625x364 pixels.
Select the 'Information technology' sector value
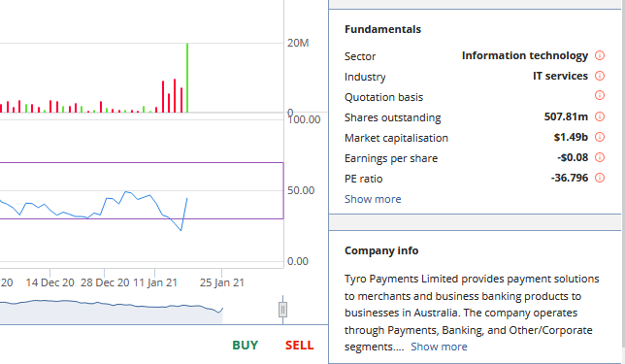pos(524,55)
